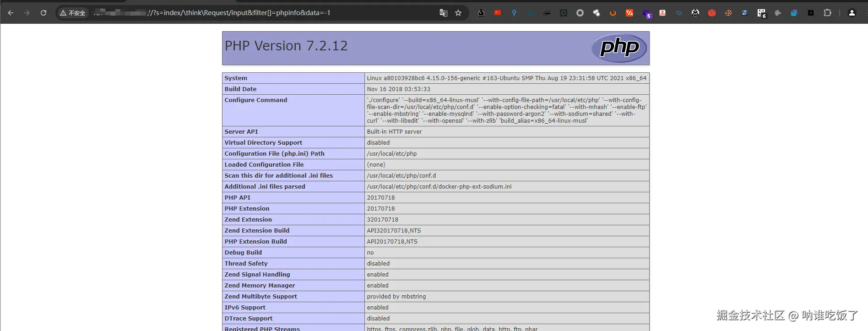Select the /usr/local/etc/php path value
Image resolution: width=868 pixels, height=331 pixels.
point(391,154)
